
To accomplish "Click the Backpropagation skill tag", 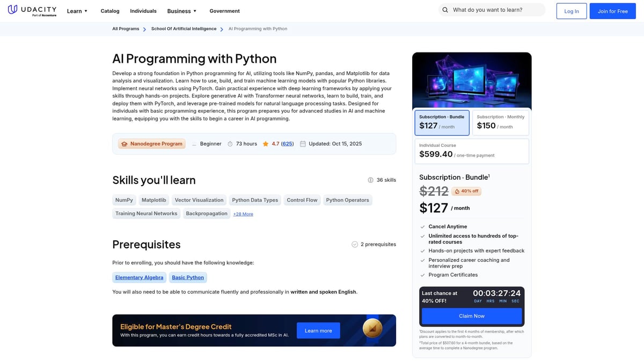I will pyautogui.click(x=207, y=213).
